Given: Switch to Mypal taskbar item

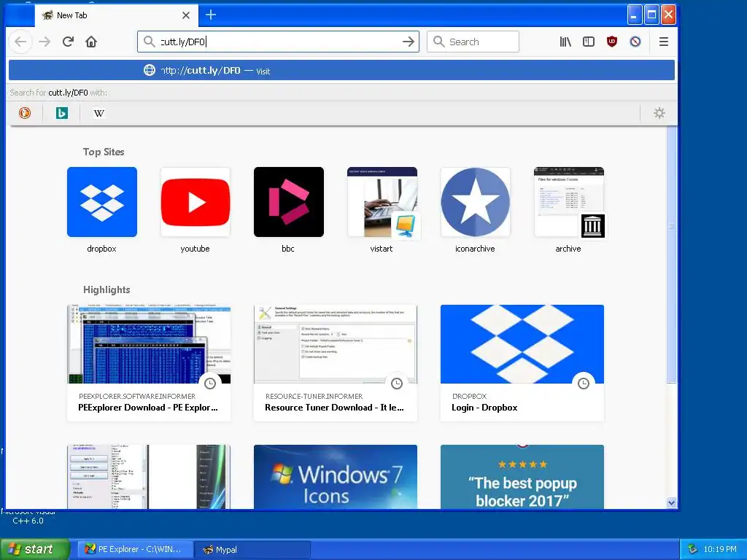Looking at the screenshot, I should 253,549.
